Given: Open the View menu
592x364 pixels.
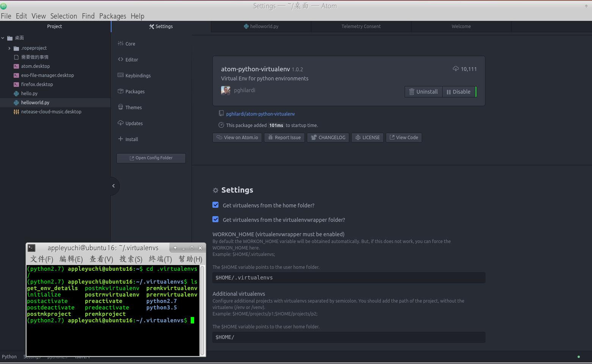Looking at the screenshot, I should (39, 16).
